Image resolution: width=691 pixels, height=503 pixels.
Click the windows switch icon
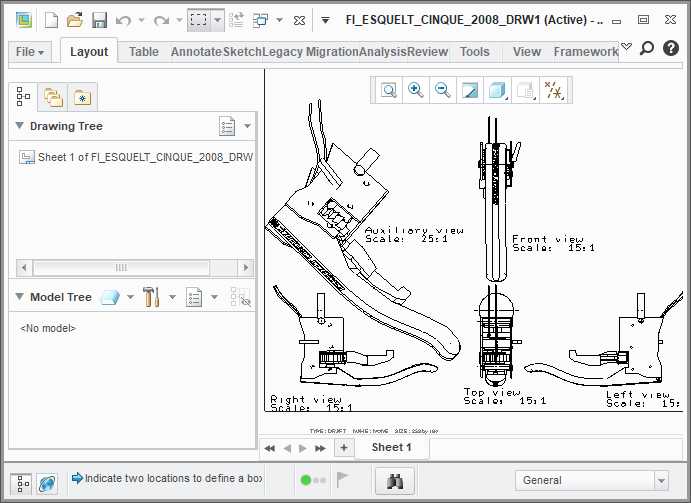tap(260, 20)
